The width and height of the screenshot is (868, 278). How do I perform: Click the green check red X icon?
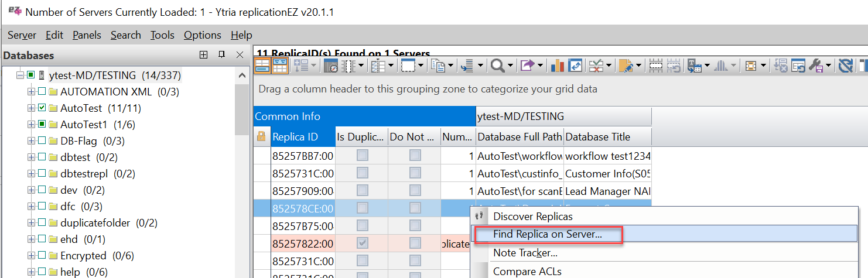tap(596, 66)
